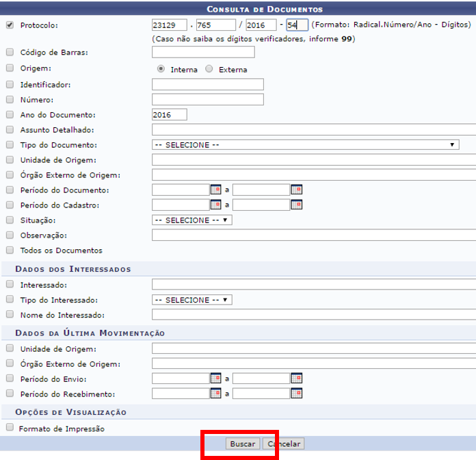Image resolution: width=476 pixels, height=460 pixels.
Task: Open end date calendar for Período do Recebimento
Action: pos(296,394)
